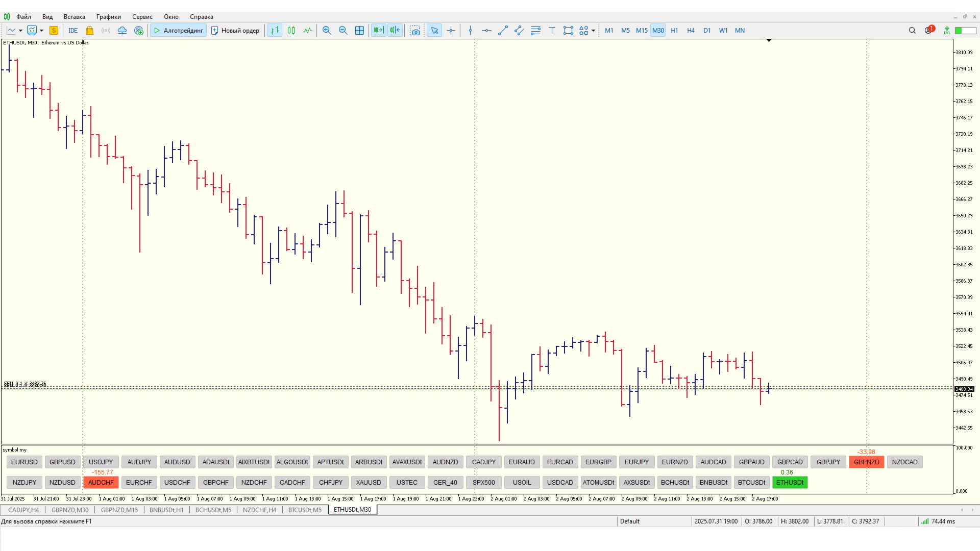Viewport: 980px width, 551px height.
Task: Click the Новый ордер button
Action: click(x=235, y=31)
